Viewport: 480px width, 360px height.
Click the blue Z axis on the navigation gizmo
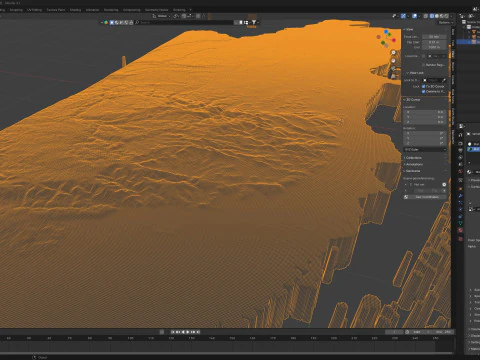click(386, 32)
